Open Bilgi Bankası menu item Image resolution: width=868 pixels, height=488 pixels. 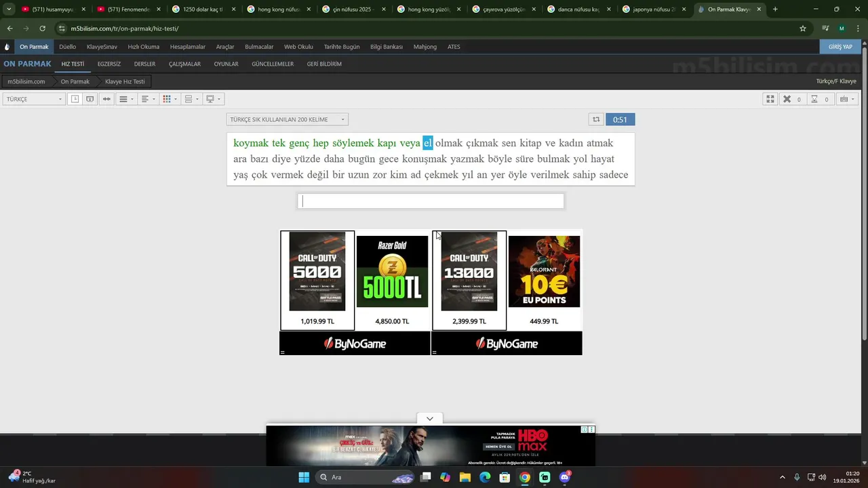pos(387,47)
